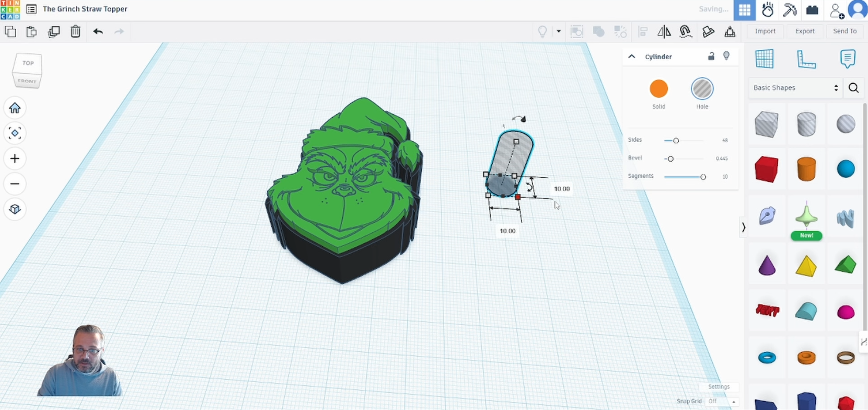The image size is (868, 410).
Task: Collapse the Cylinder properties panel
Action: [x=632, y=56]
